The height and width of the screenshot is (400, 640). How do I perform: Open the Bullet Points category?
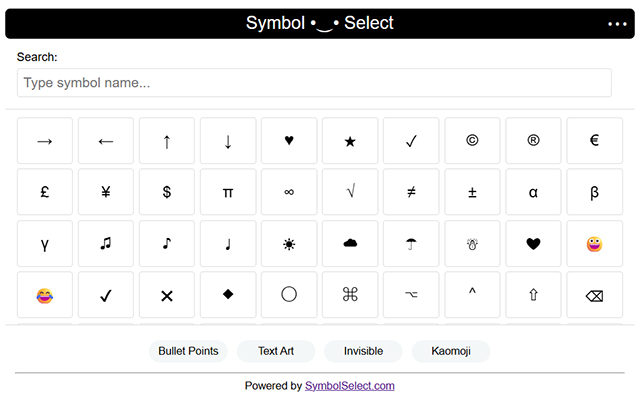[x=189, y=351]
